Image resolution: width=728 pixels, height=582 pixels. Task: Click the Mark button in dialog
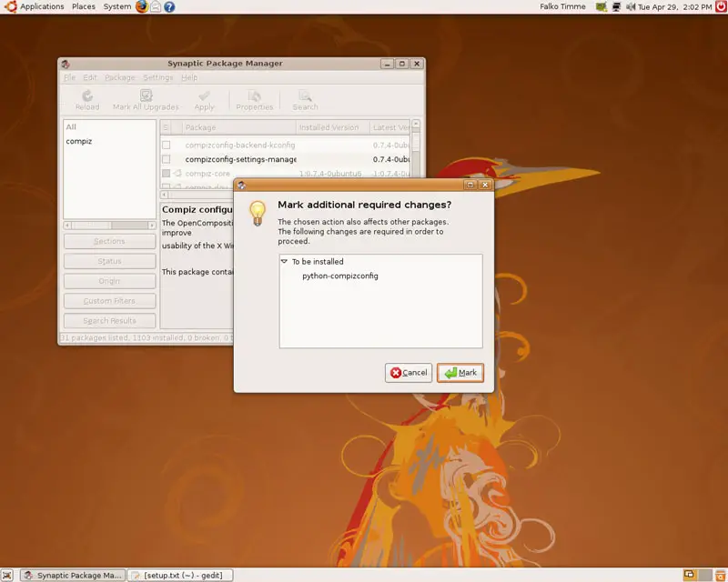tap(460, 373)
